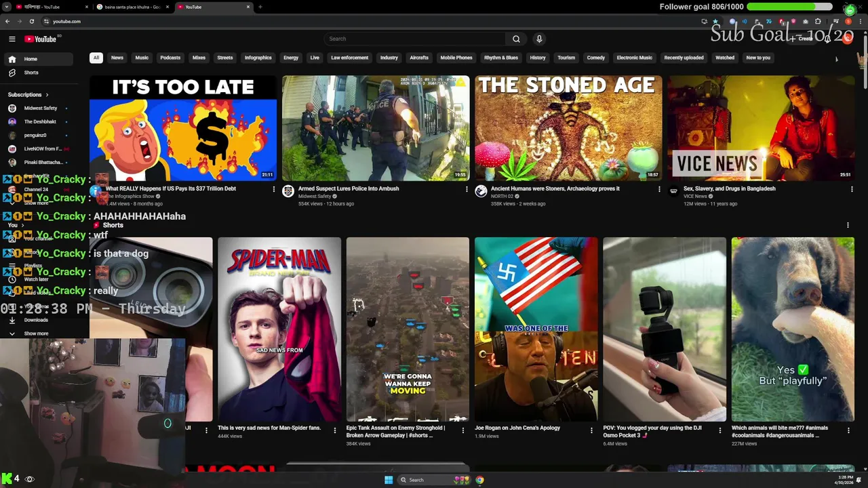This screenshot has width=868, height=488.
Task: Expand the Subscriptions section
Action: 28,95
